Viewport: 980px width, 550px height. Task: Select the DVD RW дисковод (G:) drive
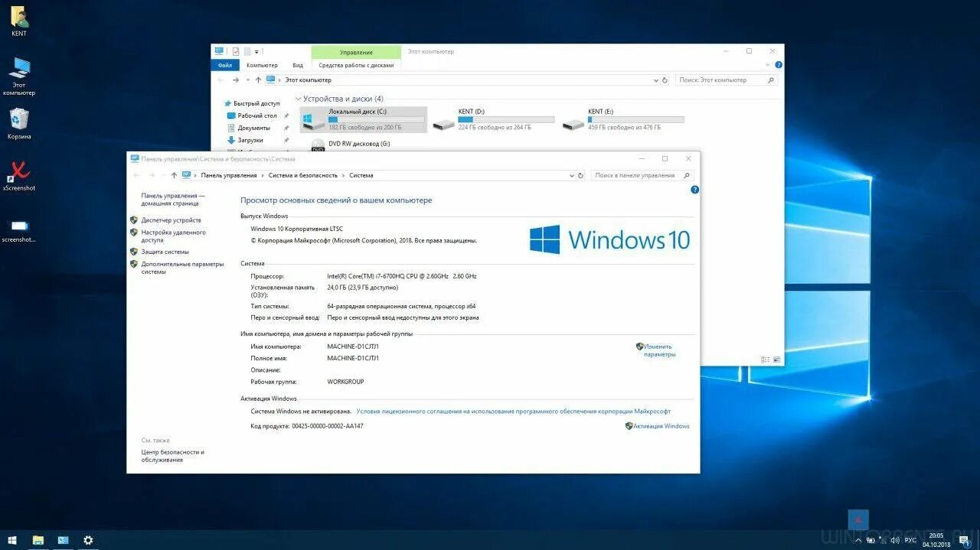(x=351, y=143)
